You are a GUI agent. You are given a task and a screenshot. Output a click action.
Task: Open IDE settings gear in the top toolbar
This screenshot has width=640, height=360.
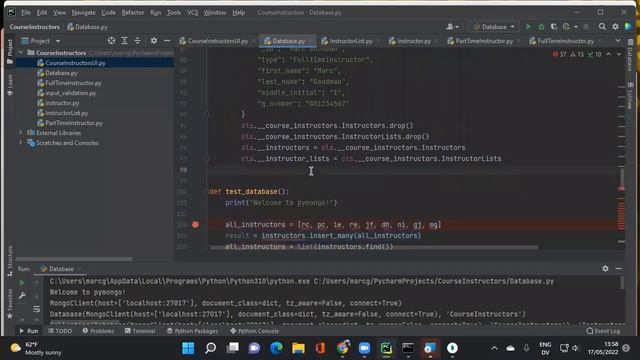(x=615, y=27)
